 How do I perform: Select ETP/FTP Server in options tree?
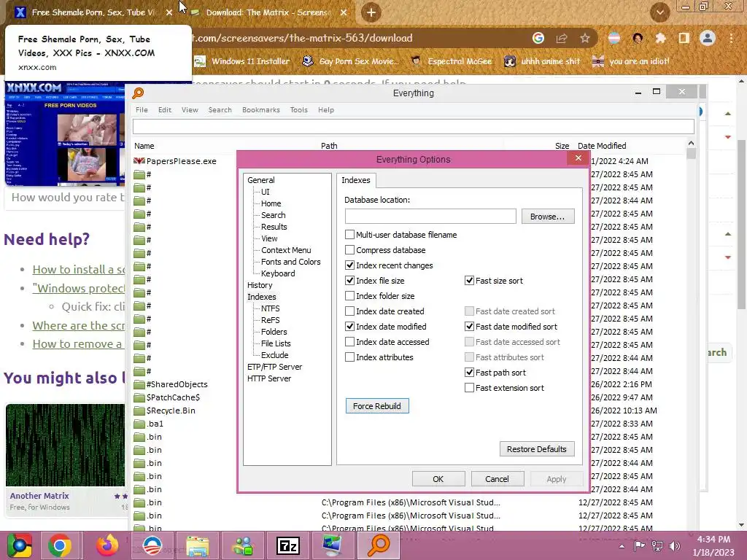point(274,367)
